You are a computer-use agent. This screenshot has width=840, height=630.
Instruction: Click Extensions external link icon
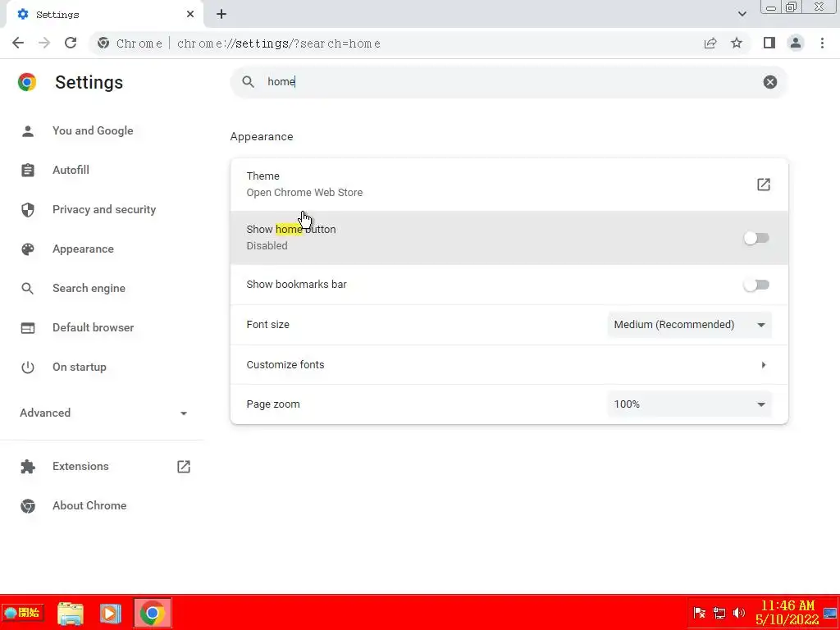point(184,467)
